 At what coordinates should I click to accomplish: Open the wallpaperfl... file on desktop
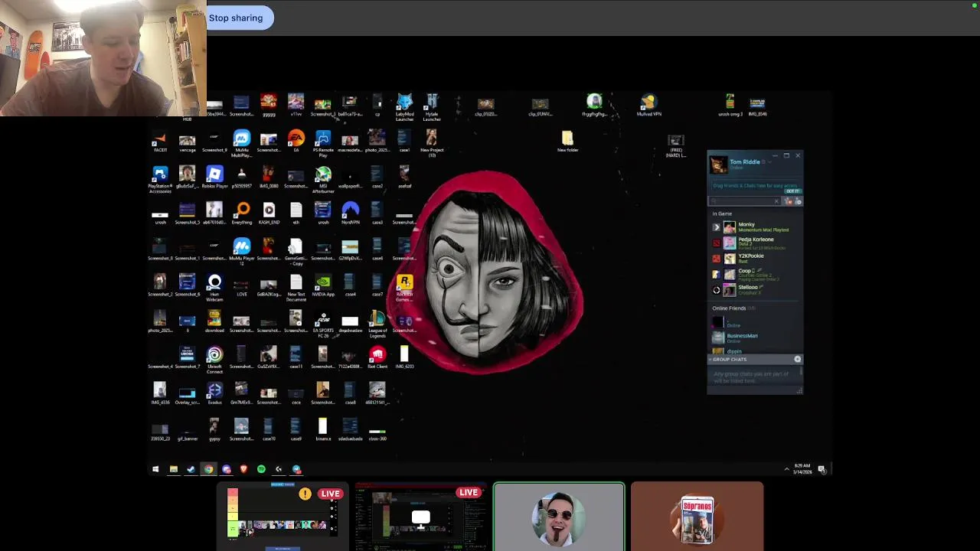pos(350,178)
